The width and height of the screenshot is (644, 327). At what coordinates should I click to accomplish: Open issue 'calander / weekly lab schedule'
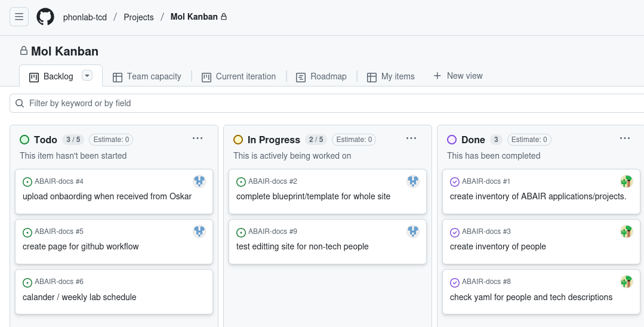(x=79, y=297)
